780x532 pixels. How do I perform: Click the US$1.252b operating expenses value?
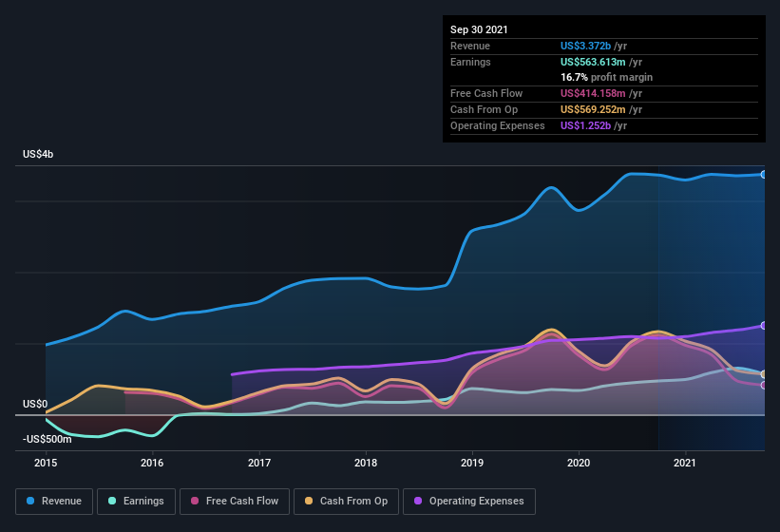585,125
